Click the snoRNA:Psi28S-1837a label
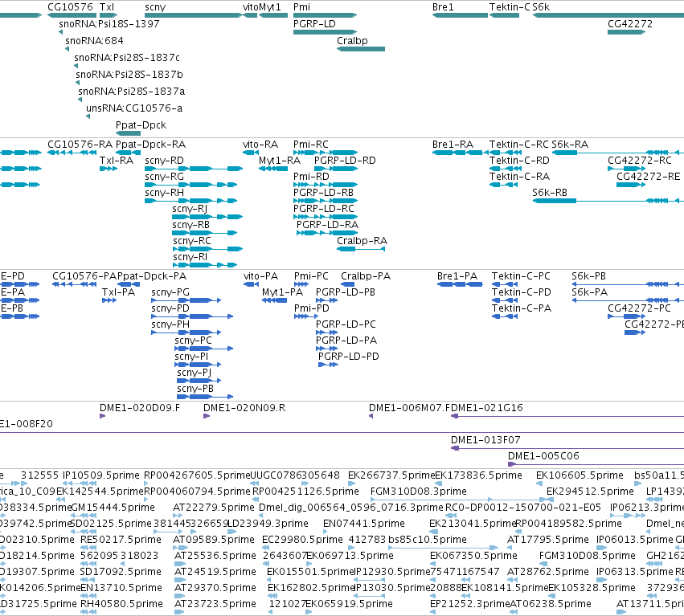Screen dimensions: 684x616 (x=131, y=92)
